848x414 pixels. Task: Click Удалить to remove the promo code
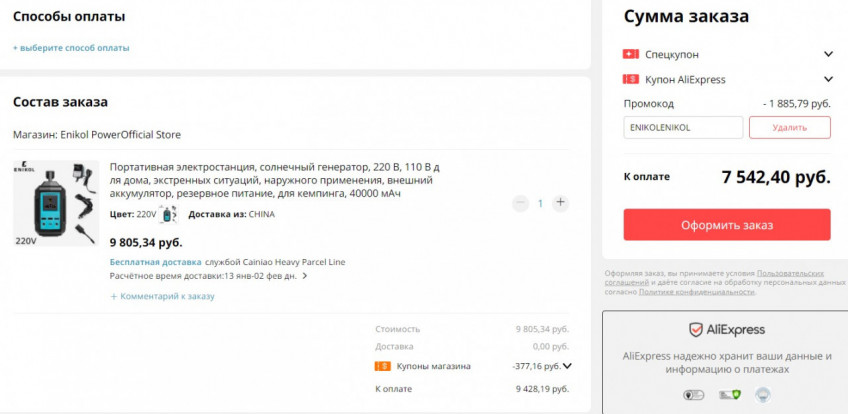tap(789, 128)
